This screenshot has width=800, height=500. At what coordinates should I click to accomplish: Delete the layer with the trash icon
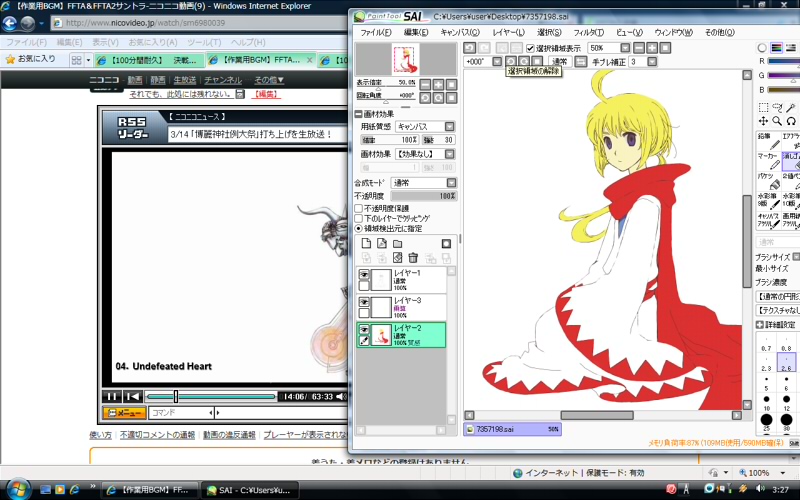tap(413, 258)
